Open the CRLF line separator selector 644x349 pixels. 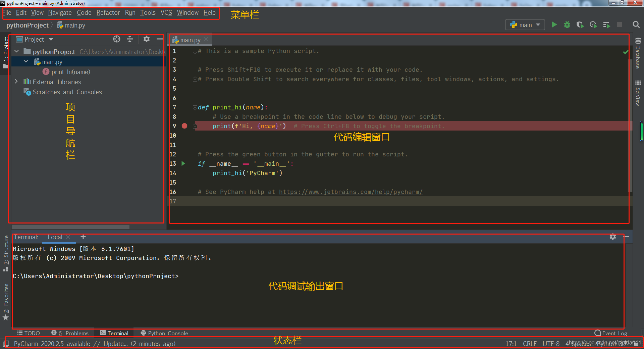530,344
